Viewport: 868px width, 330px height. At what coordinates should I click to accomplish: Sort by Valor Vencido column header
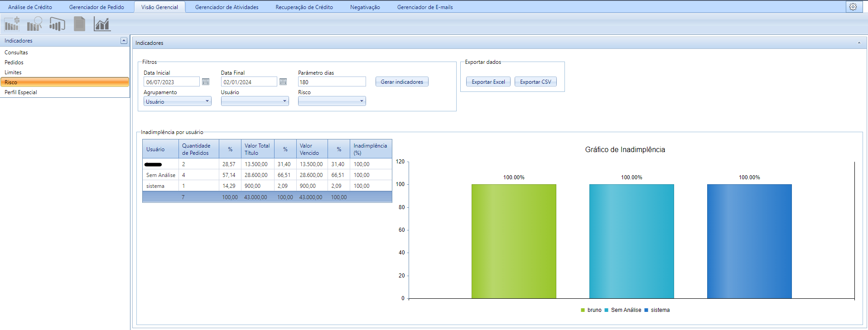(312, 149)
